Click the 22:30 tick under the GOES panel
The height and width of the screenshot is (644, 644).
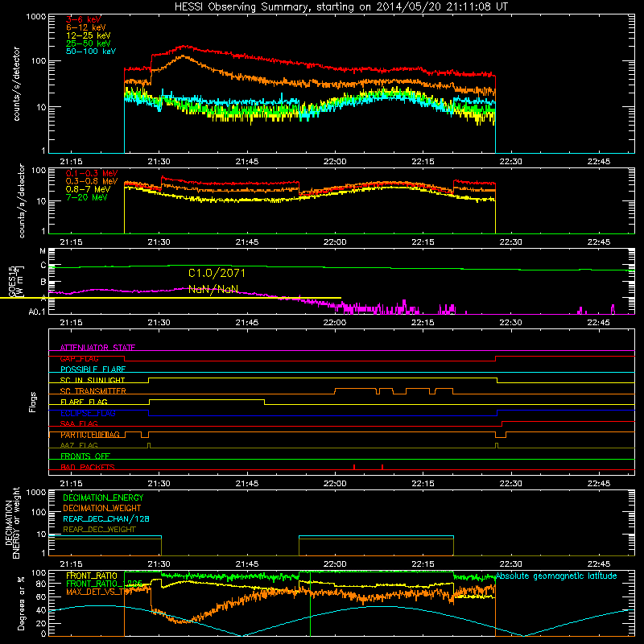pyautogui.click(x=510, y=323)
